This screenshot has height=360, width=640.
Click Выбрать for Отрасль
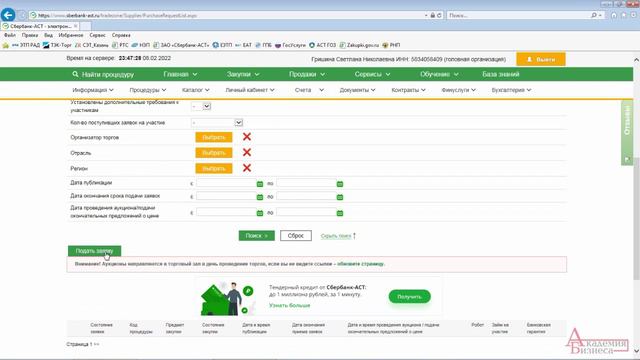[x=213, y=153]
